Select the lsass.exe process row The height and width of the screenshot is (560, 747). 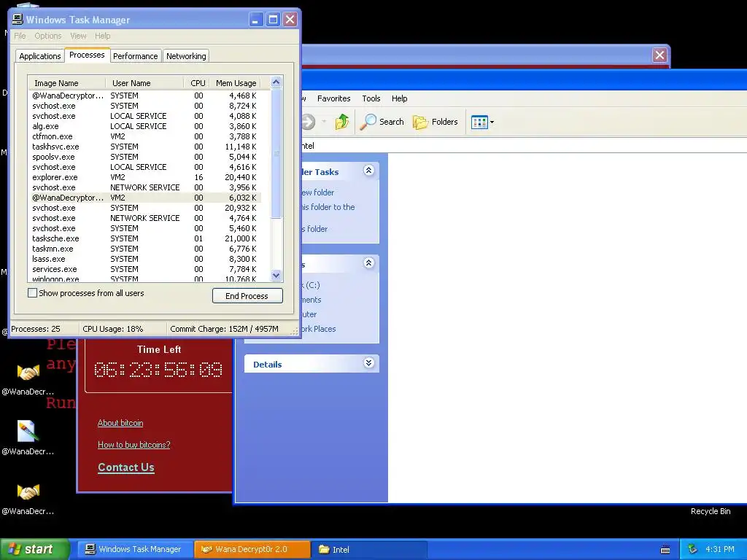[144, 259]
